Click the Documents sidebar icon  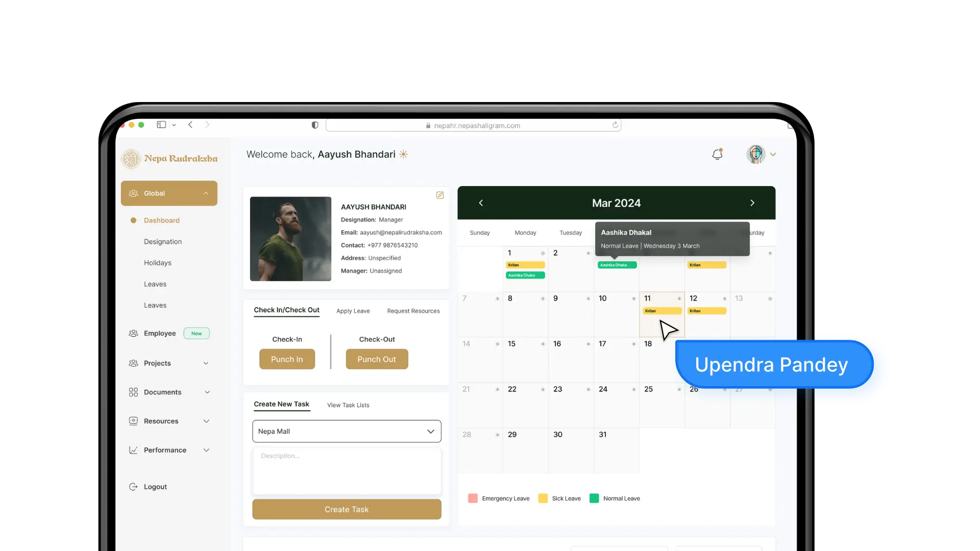(x=133, y=392)
